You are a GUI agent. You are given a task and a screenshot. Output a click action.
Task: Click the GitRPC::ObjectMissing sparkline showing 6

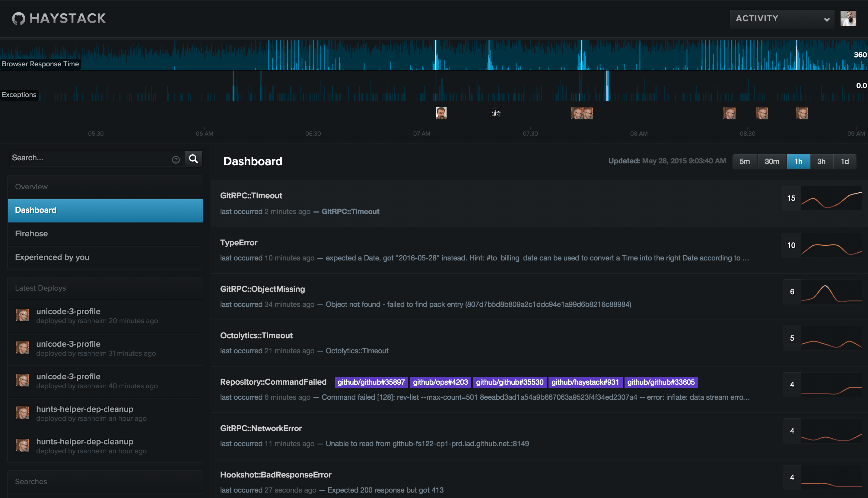[x=831, y=292]
